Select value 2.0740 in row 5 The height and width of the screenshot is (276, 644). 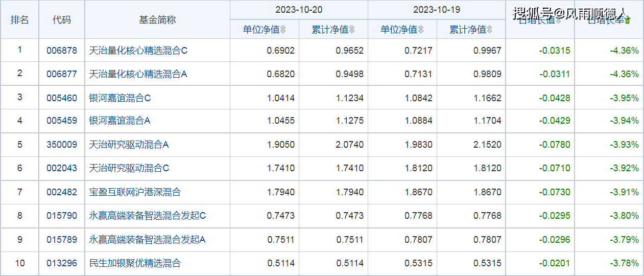(350, 145)
